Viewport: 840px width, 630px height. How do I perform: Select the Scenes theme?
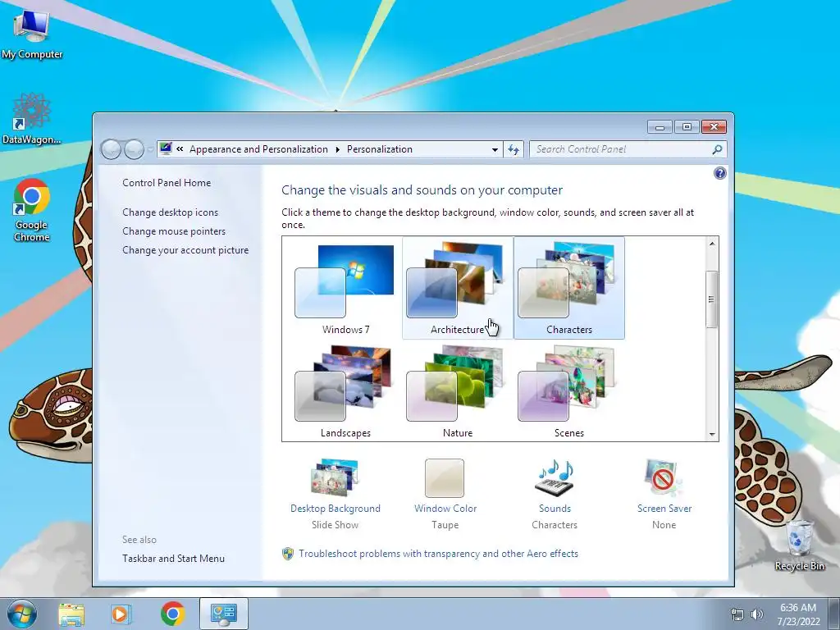point(569,392)
